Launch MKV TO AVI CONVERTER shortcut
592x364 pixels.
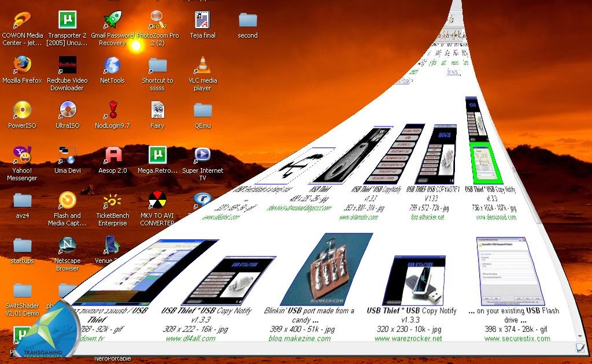157,200
